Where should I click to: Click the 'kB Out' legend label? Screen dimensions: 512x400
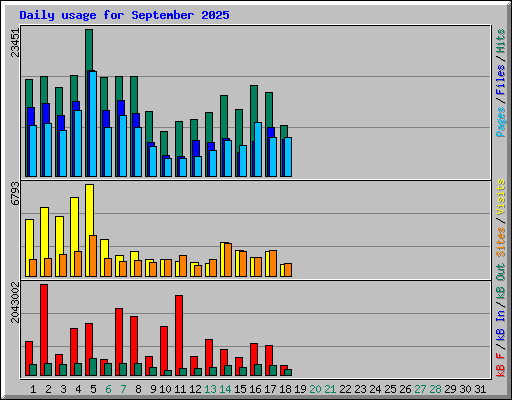(501, 283)
